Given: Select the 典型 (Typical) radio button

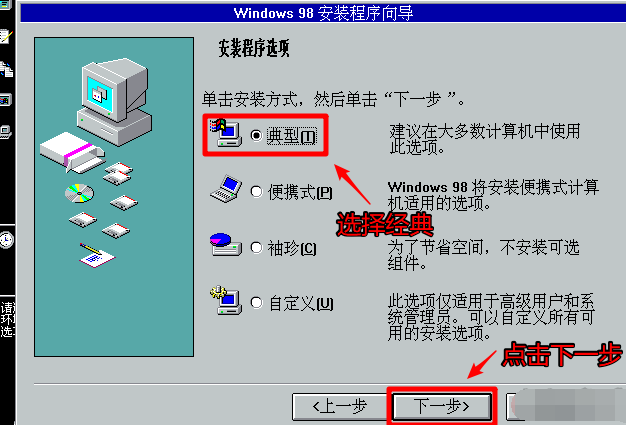Looking at the screenshot, I should click(x=256, y=136).
